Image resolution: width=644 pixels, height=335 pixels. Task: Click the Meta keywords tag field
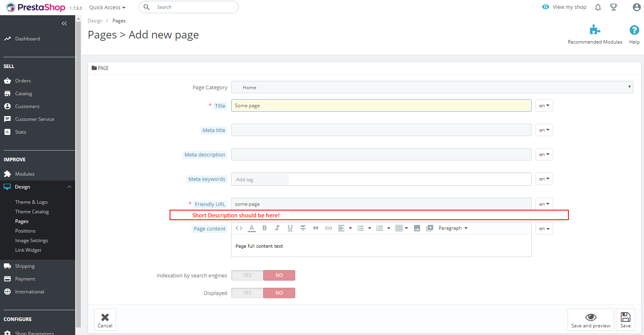click(x=381, y=179)
